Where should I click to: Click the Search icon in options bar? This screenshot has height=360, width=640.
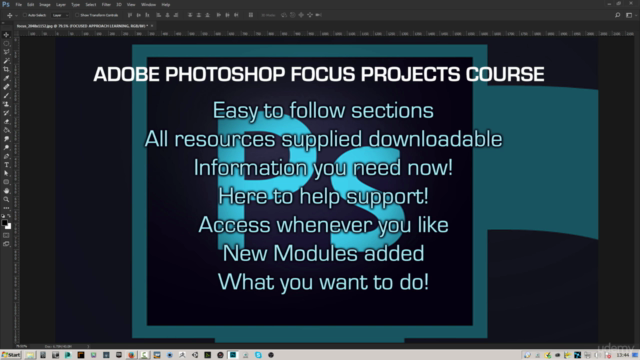618,15
